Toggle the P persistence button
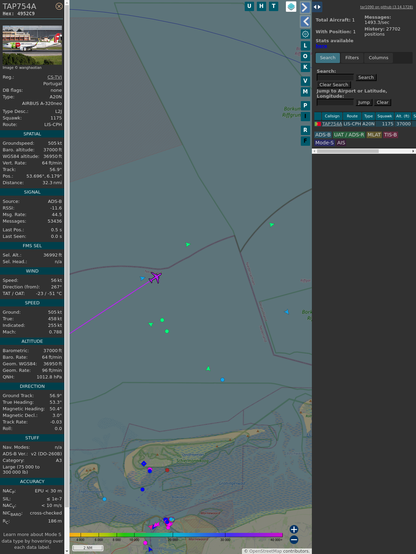The width and height of the screenshot is (416, 554). (305, 105)
